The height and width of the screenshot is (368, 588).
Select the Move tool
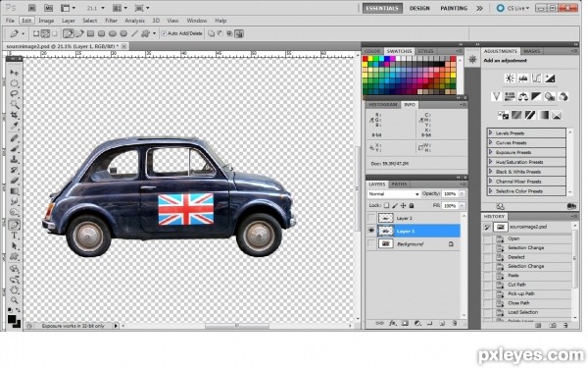[x=15, y=72]
